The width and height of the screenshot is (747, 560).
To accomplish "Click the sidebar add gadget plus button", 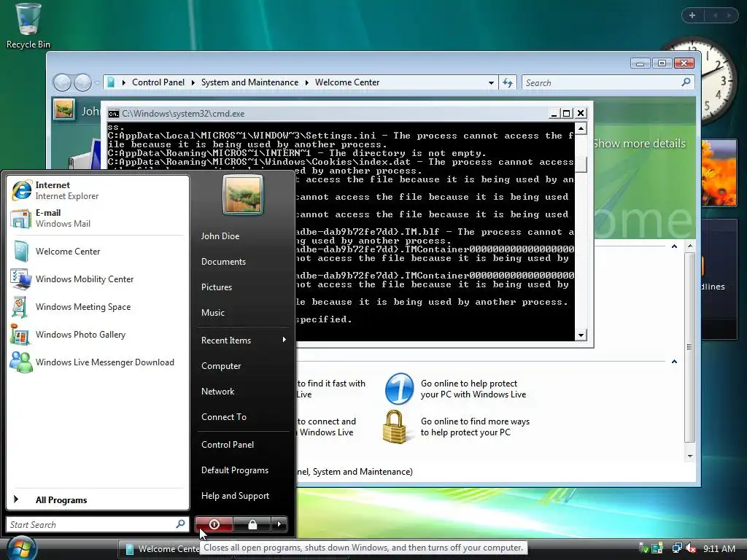I will (692, 15).
